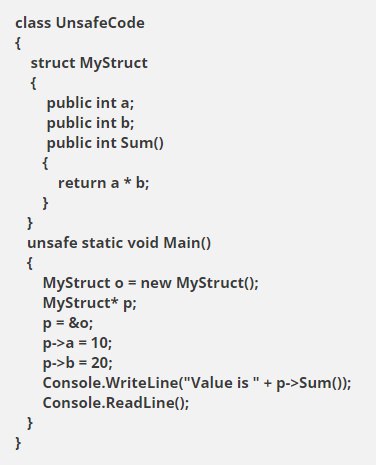The image size is (376, 465).
Task: Click the 'MyStruct o = new MyStruct();' line
Action: [151, 283]
